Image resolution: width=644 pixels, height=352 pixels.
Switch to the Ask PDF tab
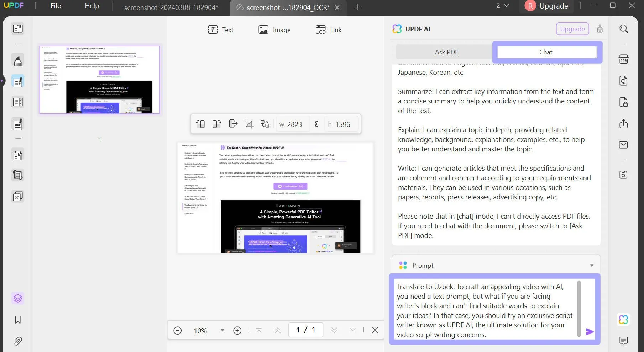[x=446, y=52]
